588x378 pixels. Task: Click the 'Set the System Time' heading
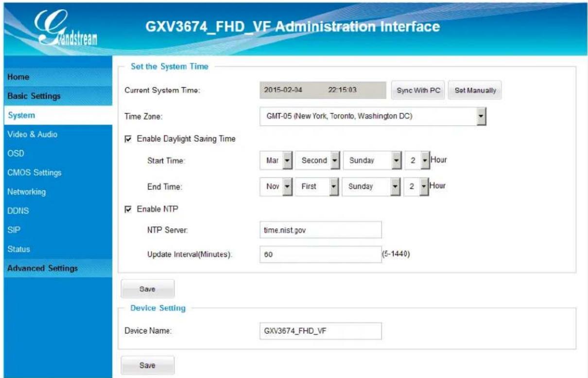(x=170, y=67)
